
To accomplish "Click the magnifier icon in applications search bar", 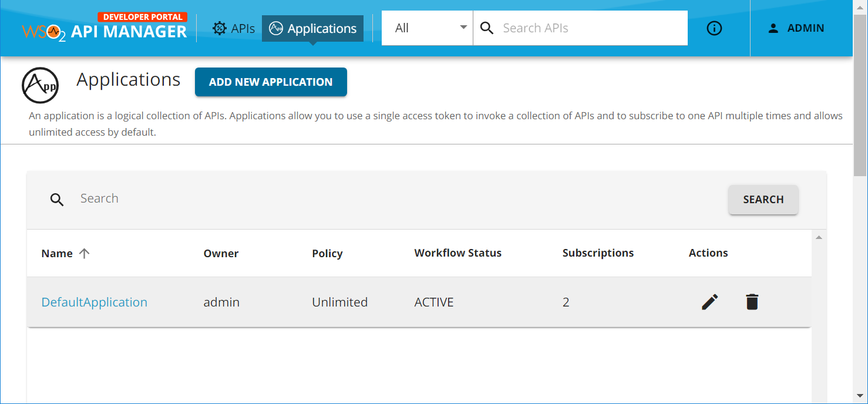I will point(57,200).
